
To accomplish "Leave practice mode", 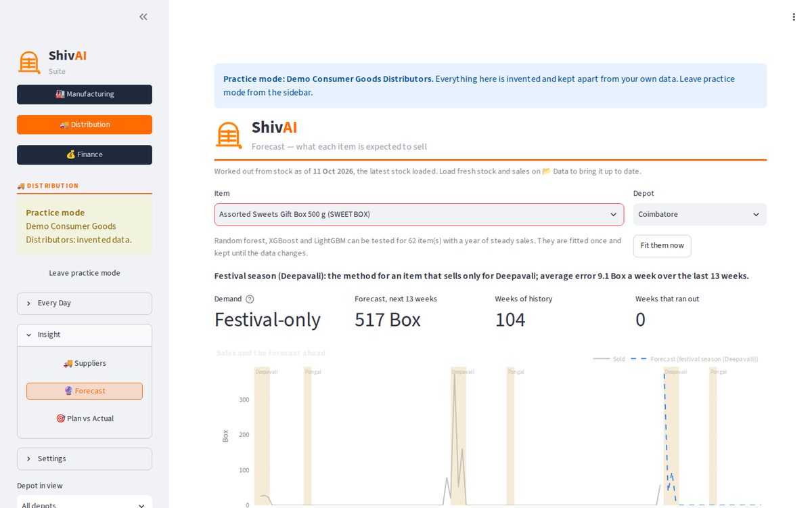I will (85, 273).
